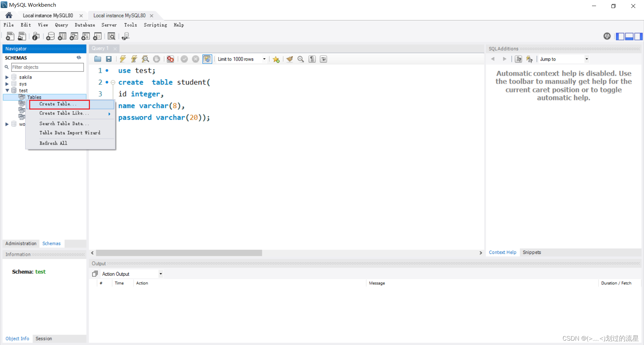Go to the home screen icon
Viewport: 644px width, 345px height.
coord(9,15)
